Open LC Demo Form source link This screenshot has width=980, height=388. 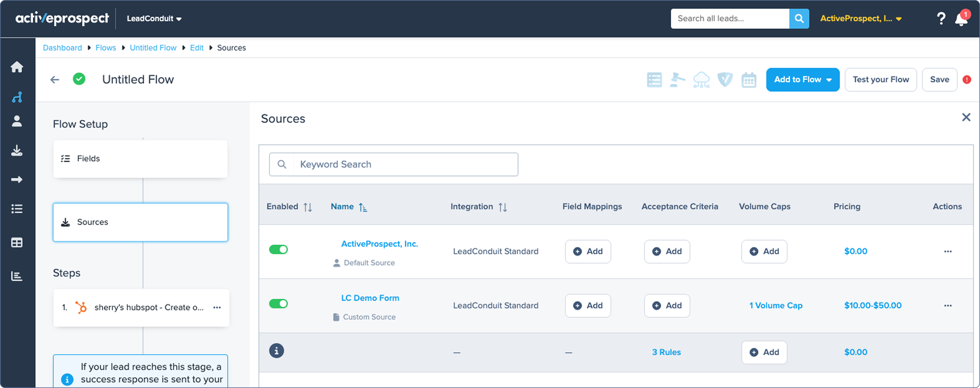tap(370, 298)
